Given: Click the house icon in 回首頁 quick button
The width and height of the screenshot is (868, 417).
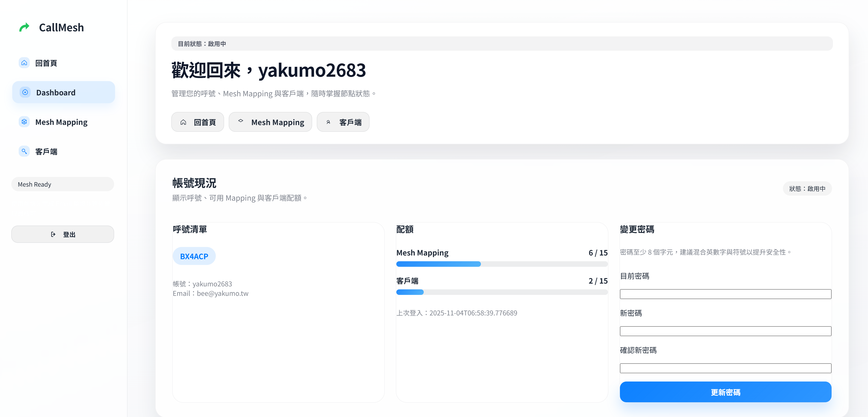Looking at the screenshot, I should click(x=183, y=122).
